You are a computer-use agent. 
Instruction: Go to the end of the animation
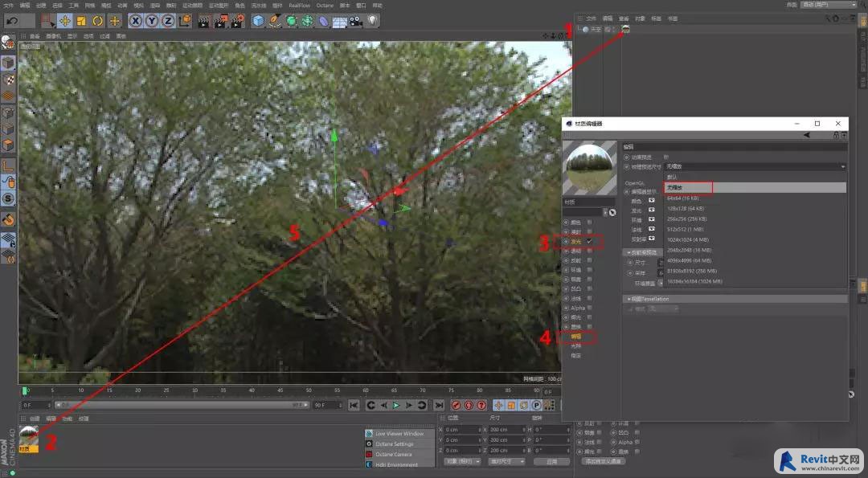click(x=439, y=406)
